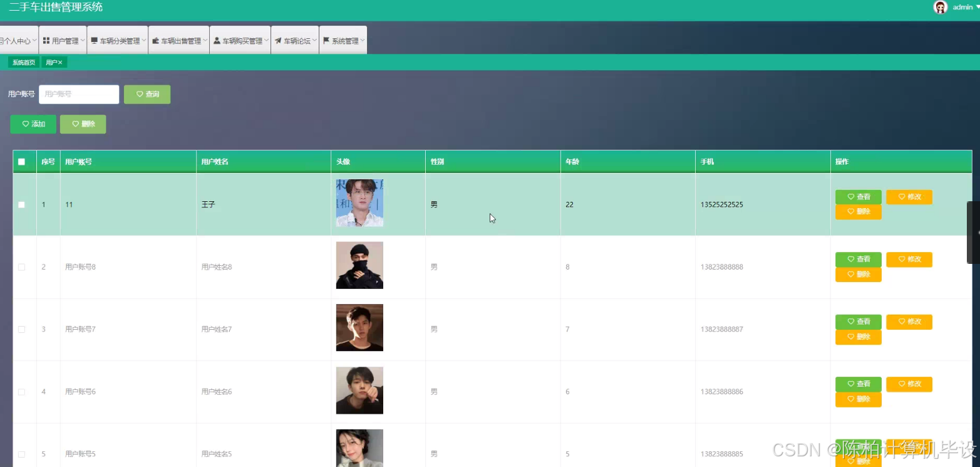This screenshot has width=980, height=467.
Task: Open avatar thumbnail of user 王子
Action: 359,203
